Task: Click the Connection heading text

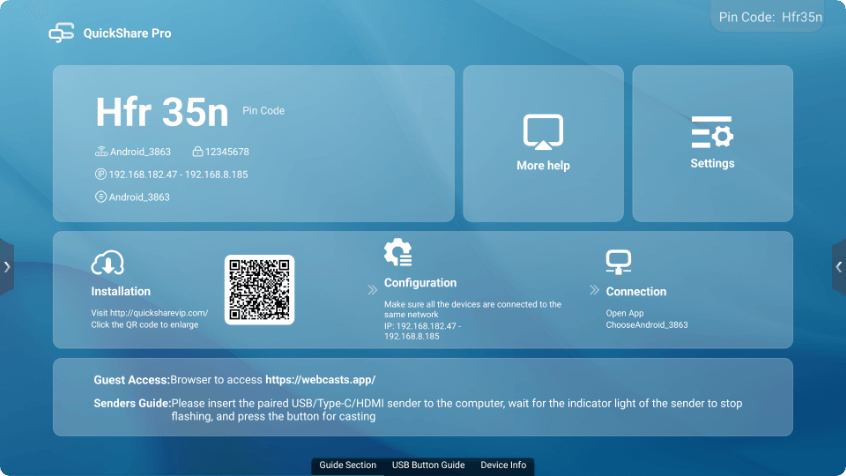Action: (x=636, y=291)
